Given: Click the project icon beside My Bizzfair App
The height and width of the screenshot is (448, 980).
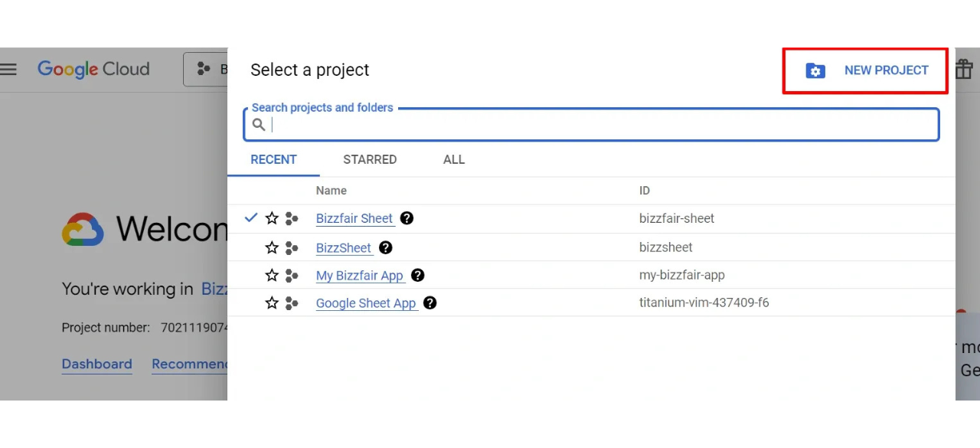Looking at the screenshot, I should (292, 276).
